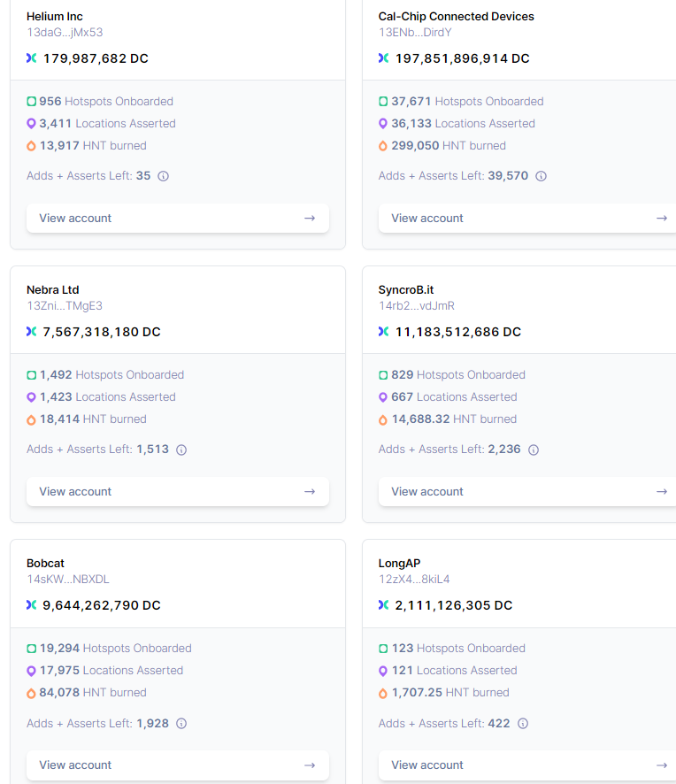Click hotspot icon beside 956 Hotspots Onboarded
This screenshot has height=784, width=676.
point(32,102)
